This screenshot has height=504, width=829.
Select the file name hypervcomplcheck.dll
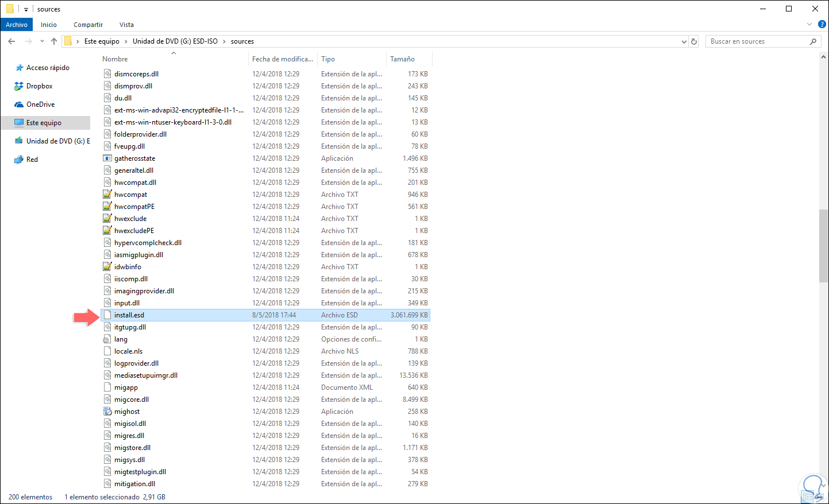(148, 243)
